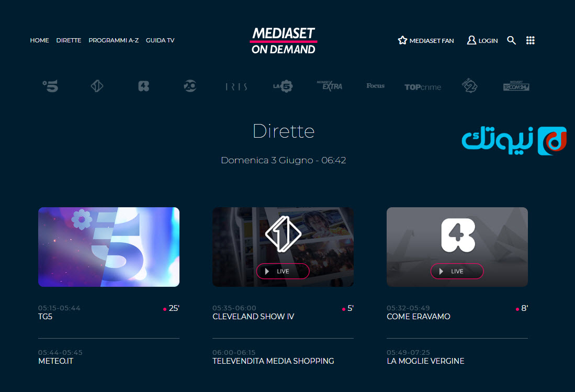Click the Mediaset Fan star icon
The height and width of the screenshot is (392, 575).
pyautogui.click(x=403, y=40)
